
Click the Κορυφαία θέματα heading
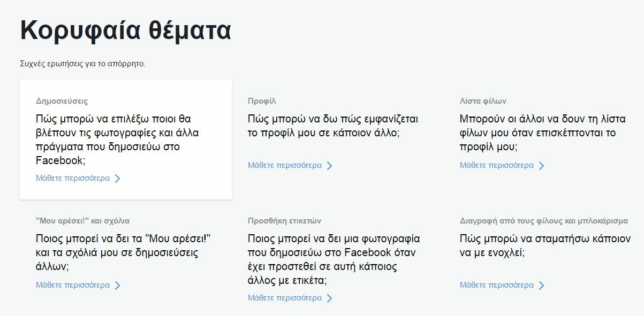tap(125, 31)
